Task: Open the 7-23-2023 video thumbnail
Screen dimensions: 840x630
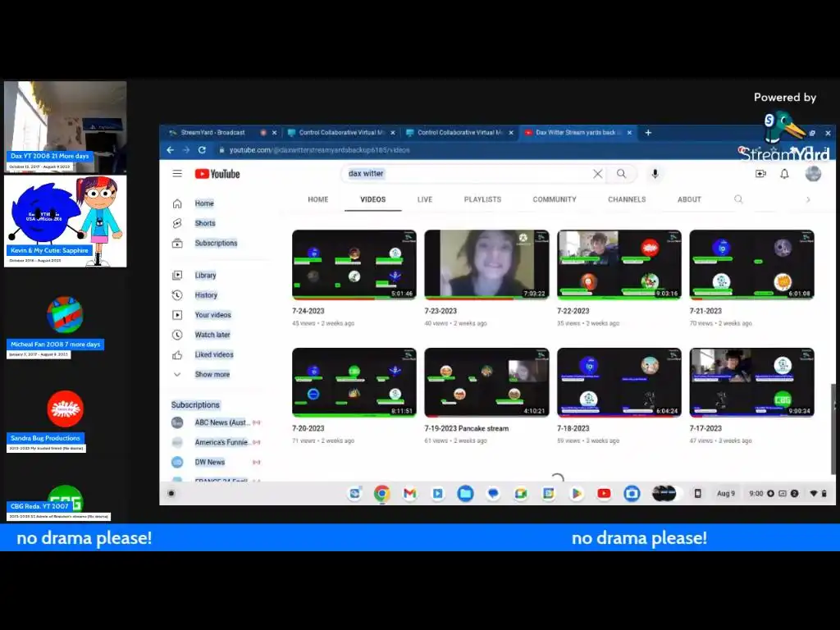Action: [x=486, y=265]
